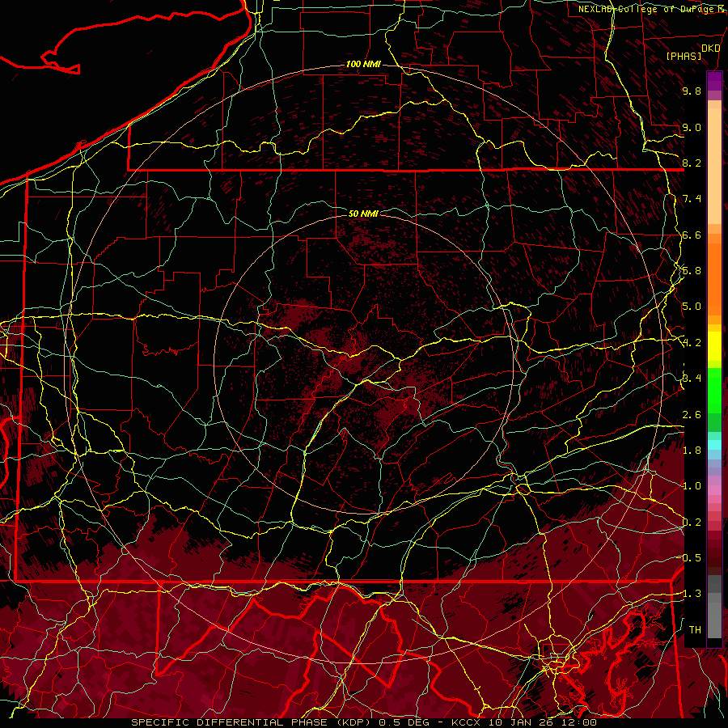The height and width of the screenshot is (728, 728).
Task: Click the "100 NMI" range ring label
Action: 363,64
